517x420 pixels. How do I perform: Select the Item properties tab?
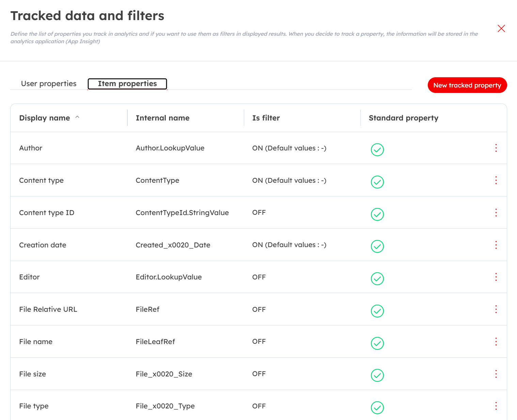click(x=127, y=84)
